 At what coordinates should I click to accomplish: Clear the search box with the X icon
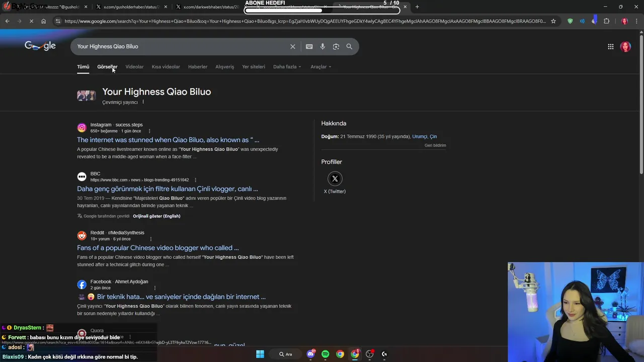click(292, 46)
